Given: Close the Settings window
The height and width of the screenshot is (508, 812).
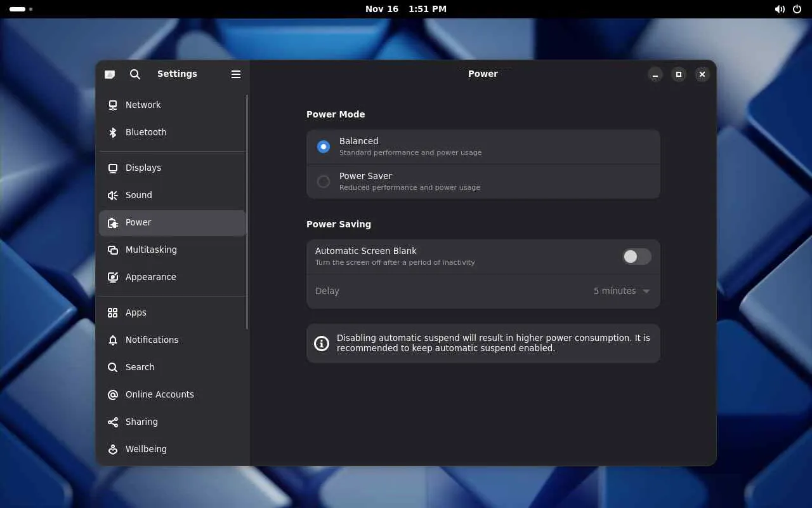Looking at the screenshot, I should [x=702, y=74].
